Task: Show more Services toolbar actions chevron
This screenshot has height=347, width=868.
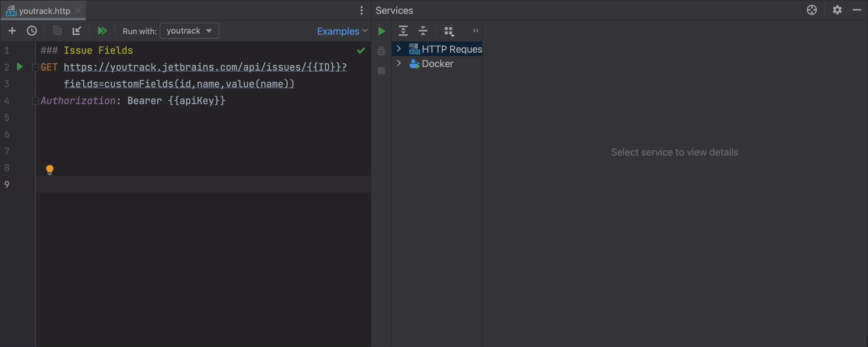Action: pyautogui.click(x=476, y=31)
